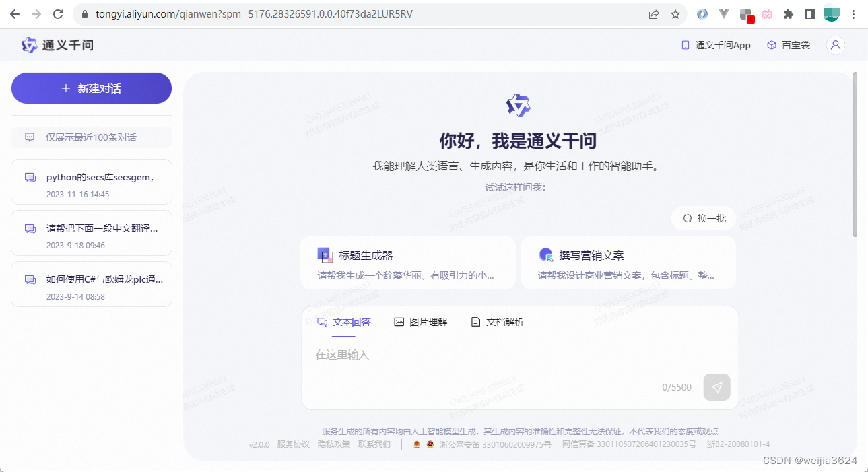The image size is (868, 472).
Task: Switch to the 图片理解 tab
Action: 420,322
